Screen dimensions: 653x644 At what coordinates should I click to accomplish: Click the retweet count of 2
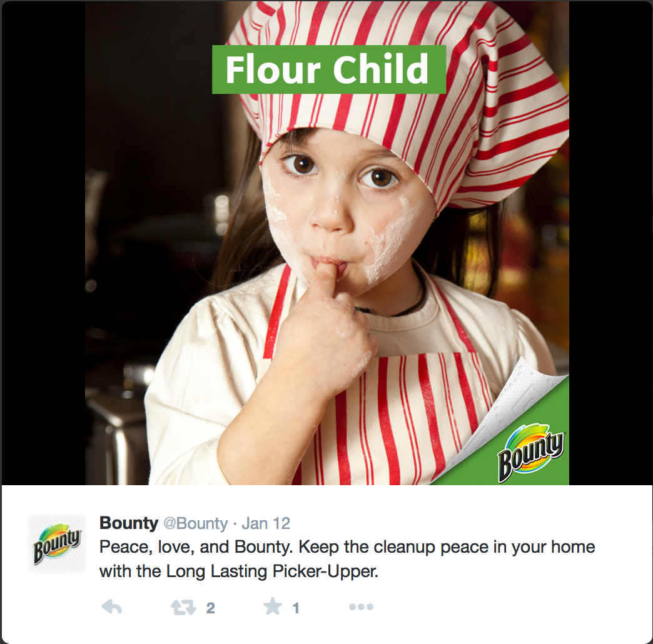[211, 608]
